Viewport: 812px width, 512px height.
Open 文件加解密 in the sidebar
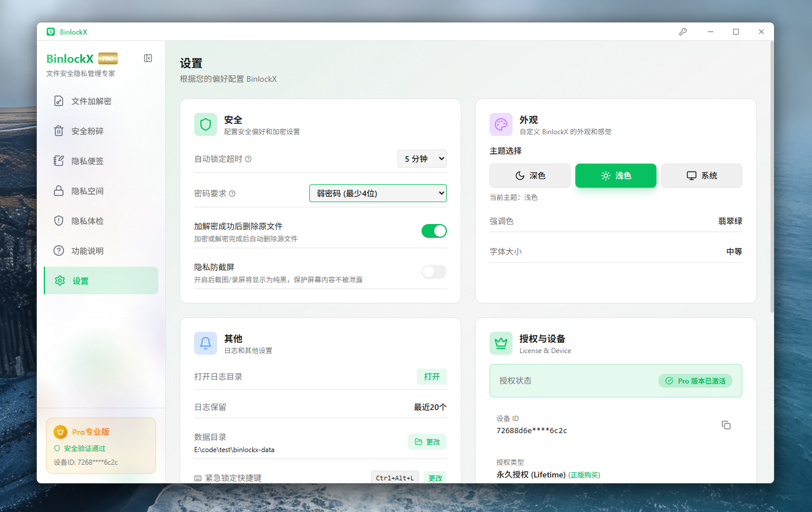101,101
